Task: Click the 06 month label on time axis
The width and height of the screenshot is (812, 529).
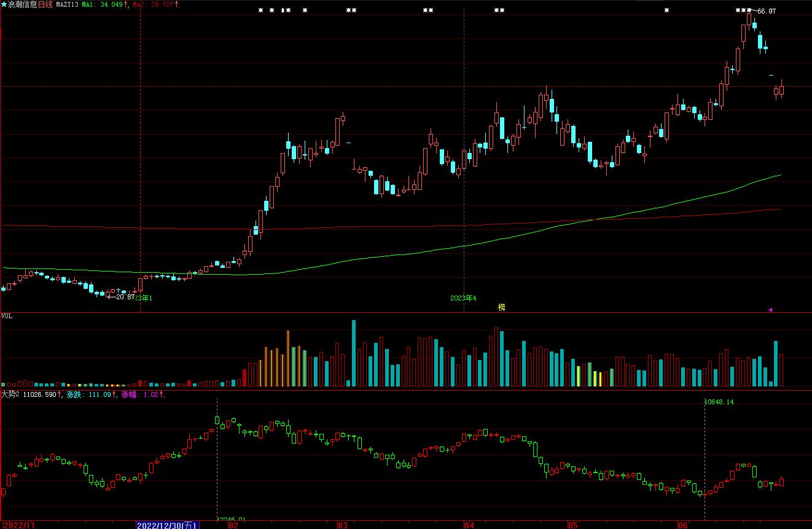Action: tap(682, 525)
